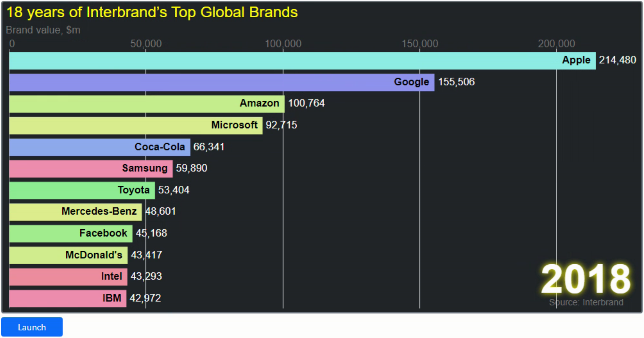
Task: Select the Coca-Cola bar label
Action: coord(159,147)
